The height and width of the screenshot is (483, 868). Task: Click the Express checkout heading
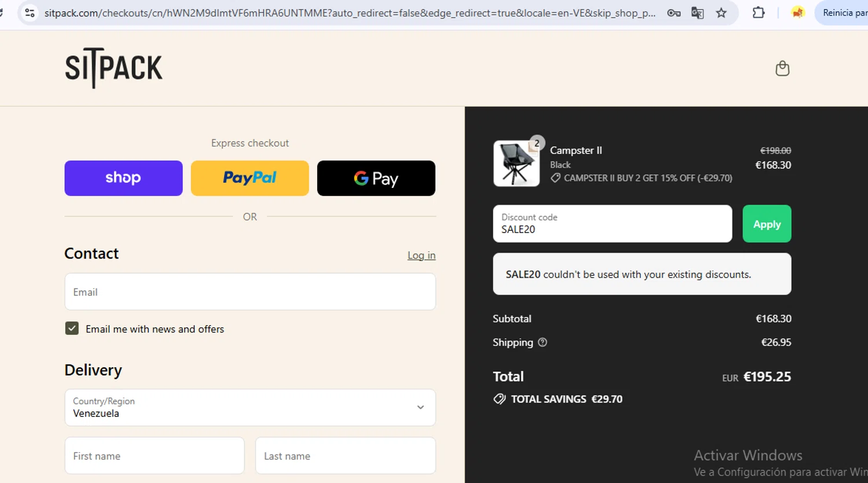coord(250,143)
